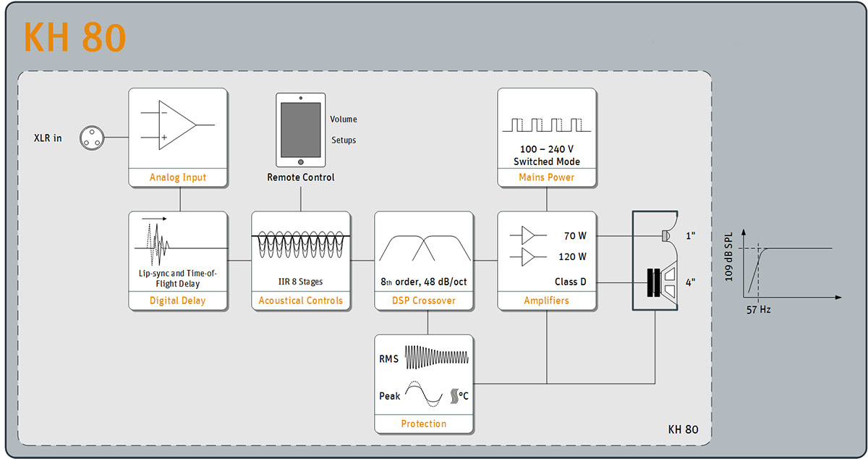Click the Peak label in Protection

coord(390,396)
